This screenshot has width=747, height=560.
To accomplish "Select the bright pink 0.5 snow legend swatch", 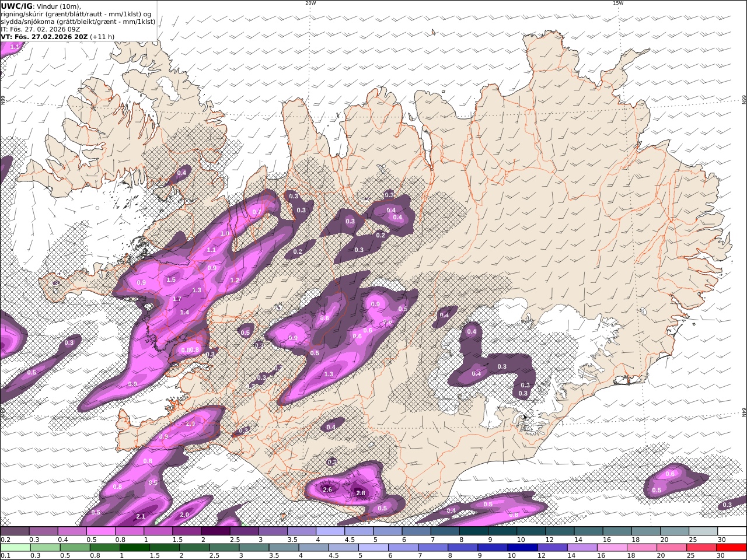I will (100, 531).
